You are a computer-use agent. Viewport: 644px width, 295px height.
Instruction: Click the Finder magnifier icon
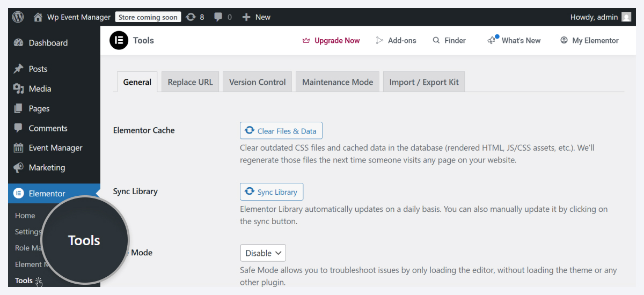(x=436, y=40)
